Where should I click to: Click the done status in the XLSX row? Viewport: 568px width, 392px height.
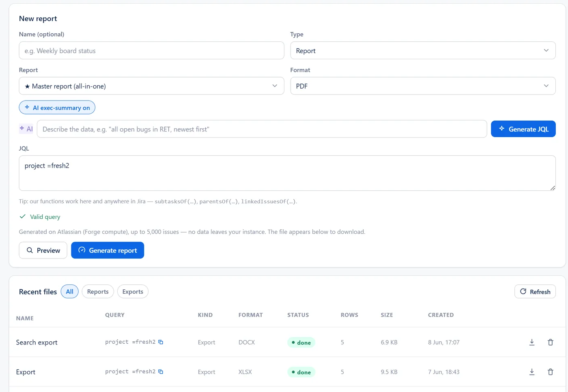(x=301, y=372)
